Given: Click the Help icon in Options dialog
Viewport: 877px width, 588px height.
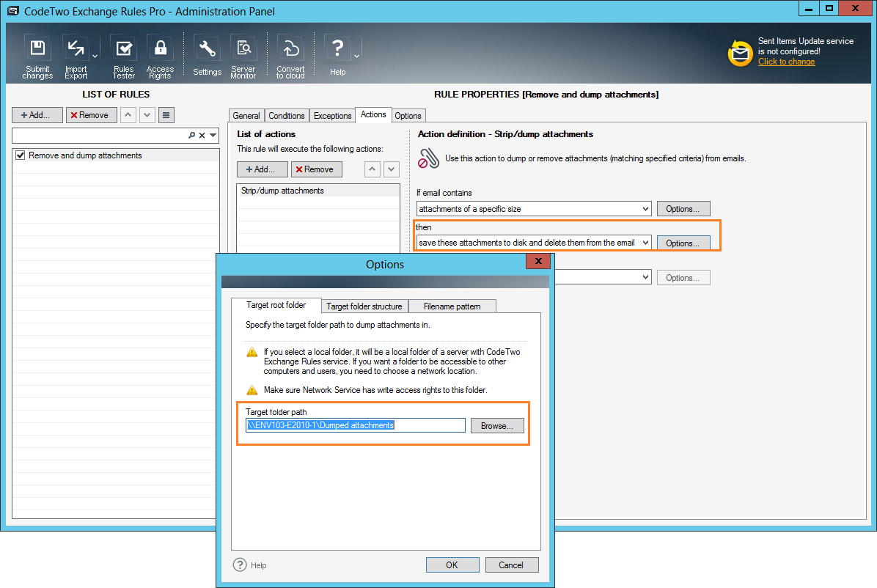Looking at the screenshot, I should (x=240, y=565).
